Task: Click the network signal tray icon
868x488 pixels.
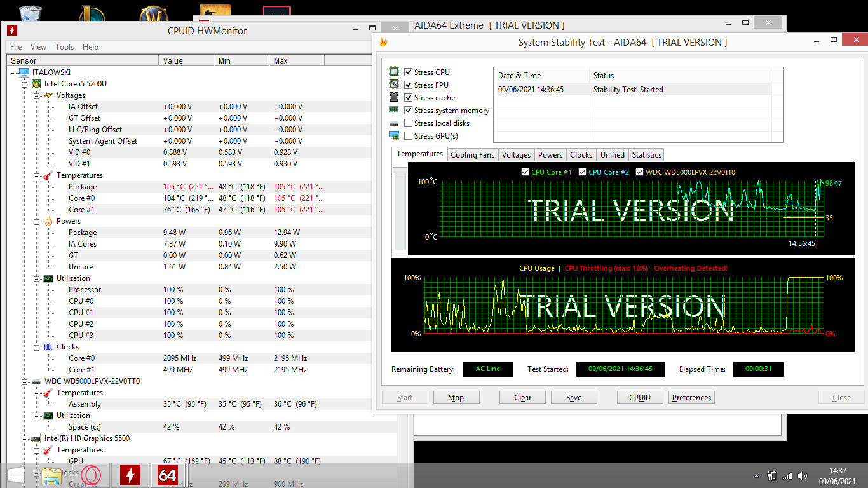Action: click(x=787, y=475)
